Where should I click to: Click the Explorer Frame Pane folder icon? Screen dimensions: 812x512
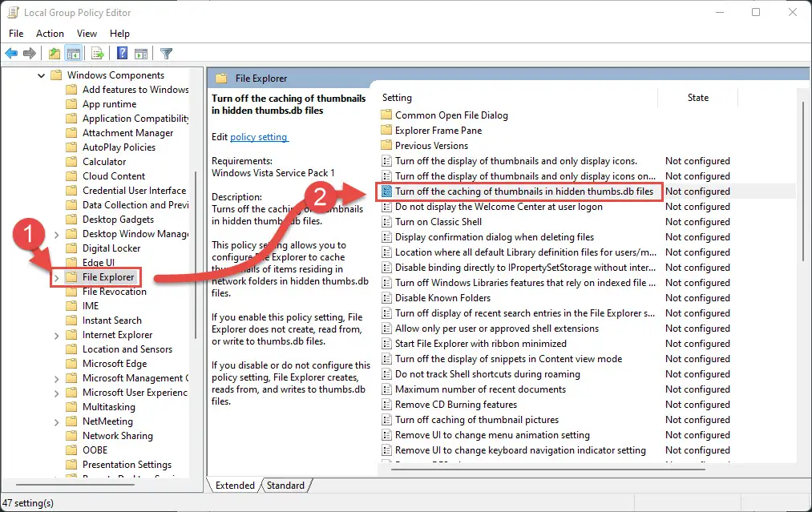coord(386,131)
